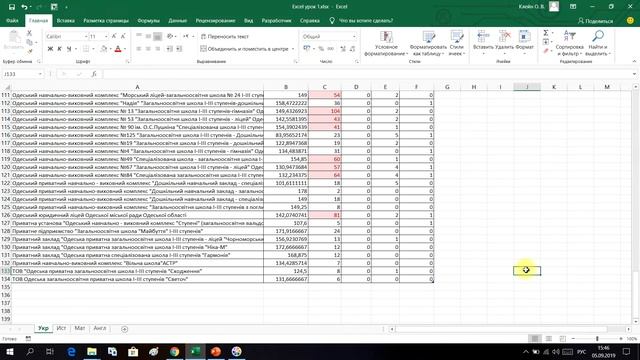The height and width of the screenshot is (360, 640).
Task: Switch to Page Layout view in status bar
Action: (549, 339)
